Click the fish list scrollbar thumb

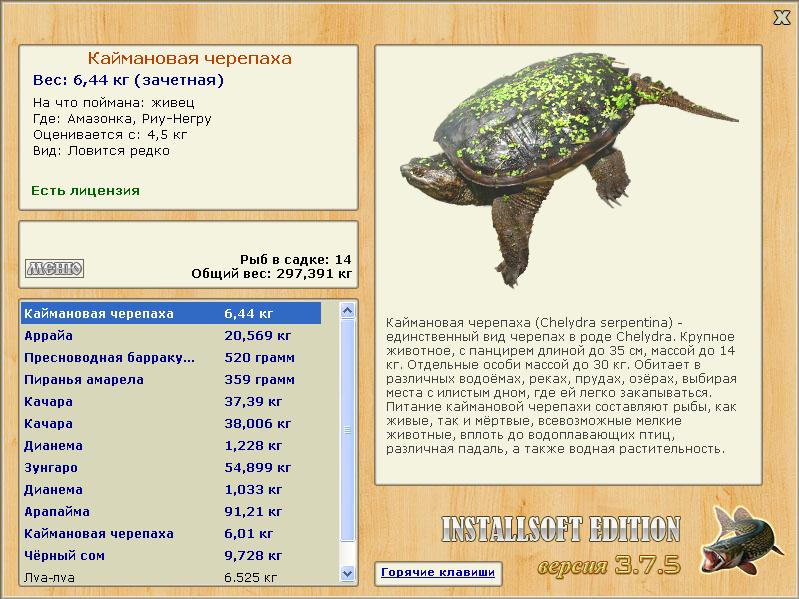[x=348, y=430]
